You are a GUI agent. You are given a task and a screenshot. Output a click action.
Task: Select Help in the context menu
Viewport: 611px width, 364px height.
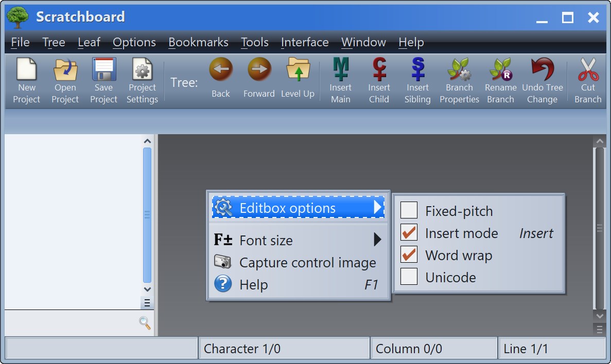click(x=298, y=284)
